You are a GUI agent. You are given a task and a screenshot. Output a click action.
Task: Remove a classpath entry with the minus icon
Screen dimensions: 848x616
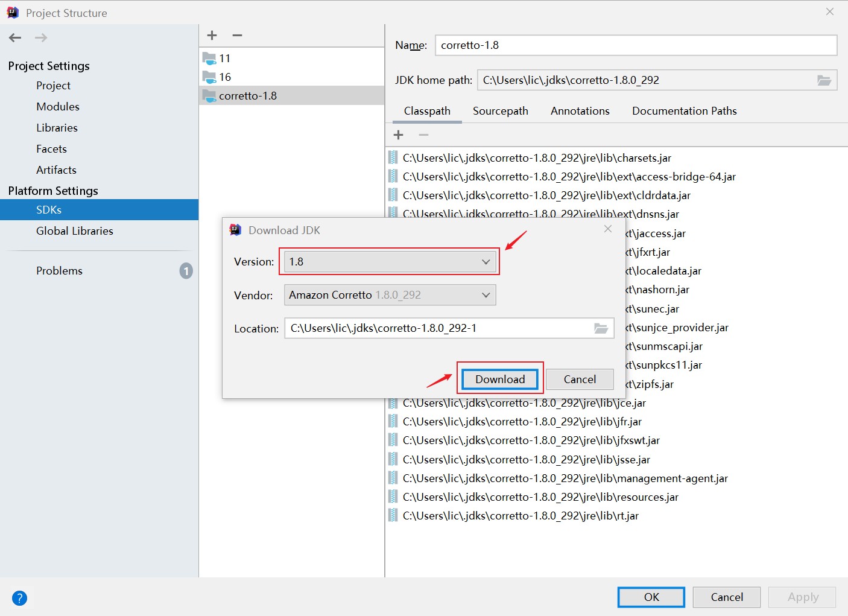pos(423,135)
